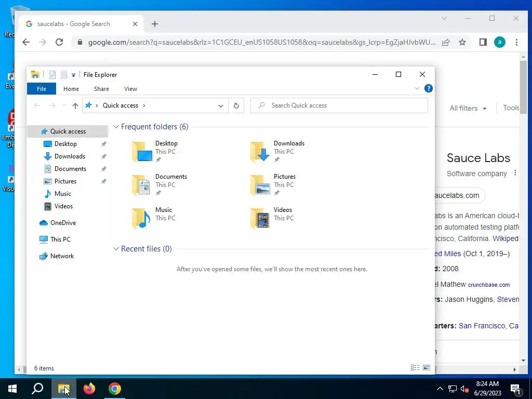Screen dimensions: 532x399
Task: Select the Documents folder icon in Frequent folders
Action: 142,184
